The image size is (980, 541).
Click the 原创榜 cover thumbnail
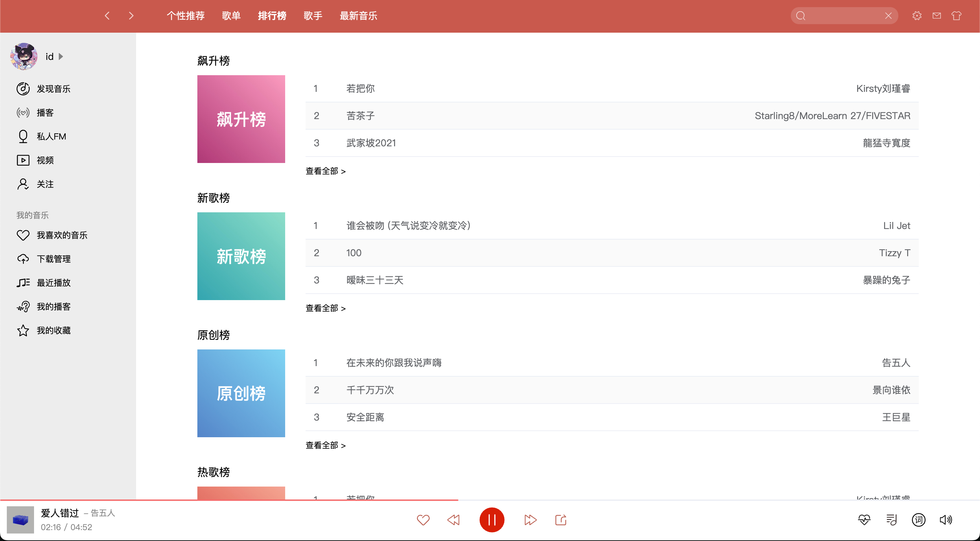point(241,393)
